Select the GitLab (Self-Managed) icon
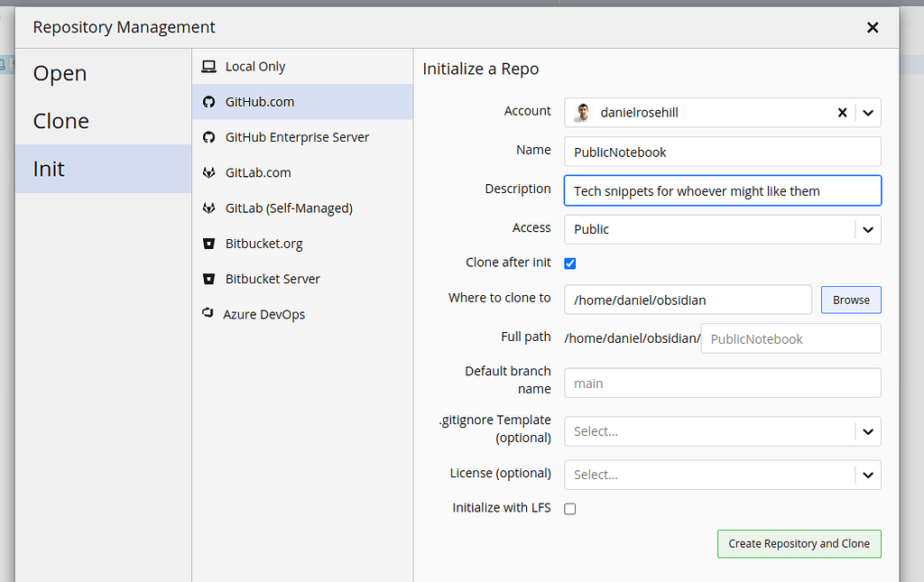This screenshot has width=924, height=582. click(x=209, y=208)
